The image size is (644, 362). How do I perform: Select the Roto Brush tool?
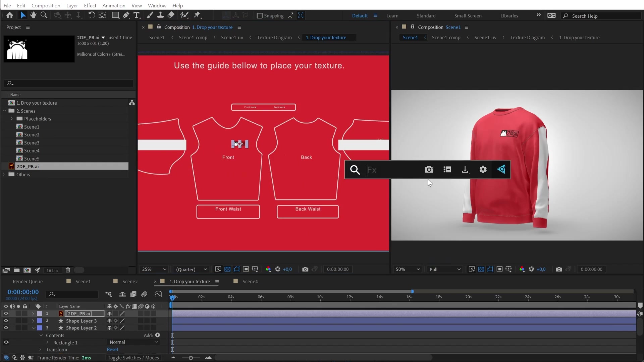coord(184,15)
